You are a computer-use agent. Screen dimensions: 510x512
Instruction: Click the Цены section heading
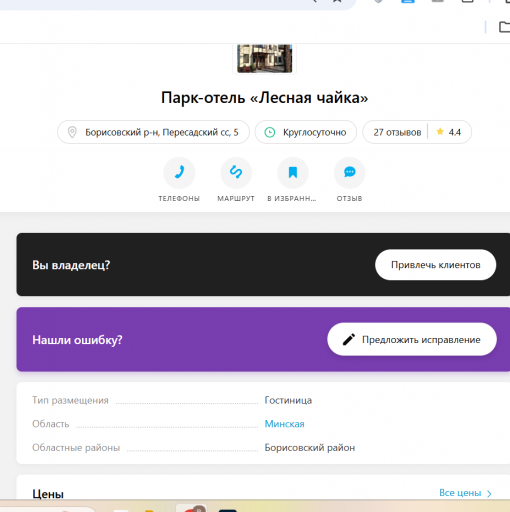tap(48, 494)
